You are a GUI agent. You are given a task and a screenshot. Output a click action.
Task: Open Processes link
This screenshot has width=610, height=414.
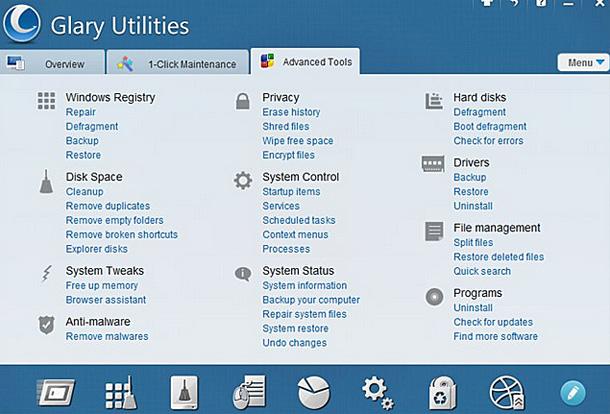(x=286, y=249)
